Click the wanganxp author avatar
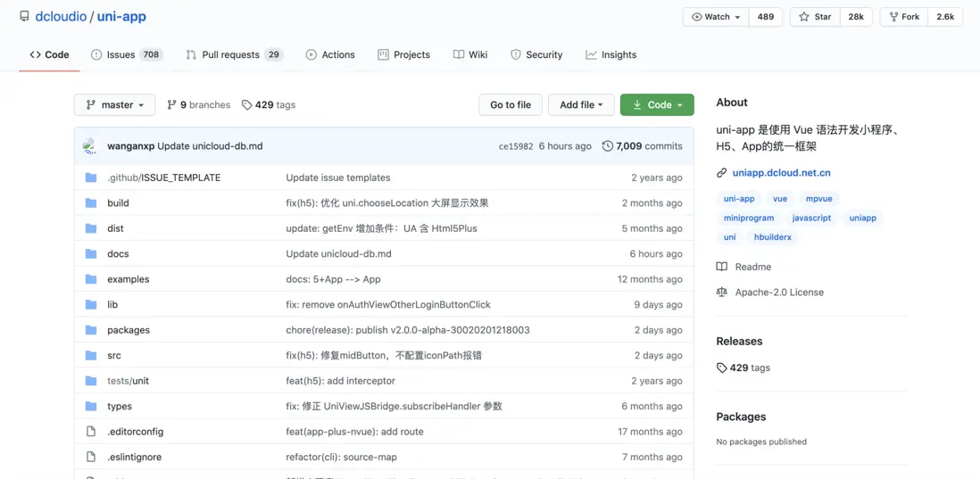Viewport: 980px width, 479px height. (90, 146)
